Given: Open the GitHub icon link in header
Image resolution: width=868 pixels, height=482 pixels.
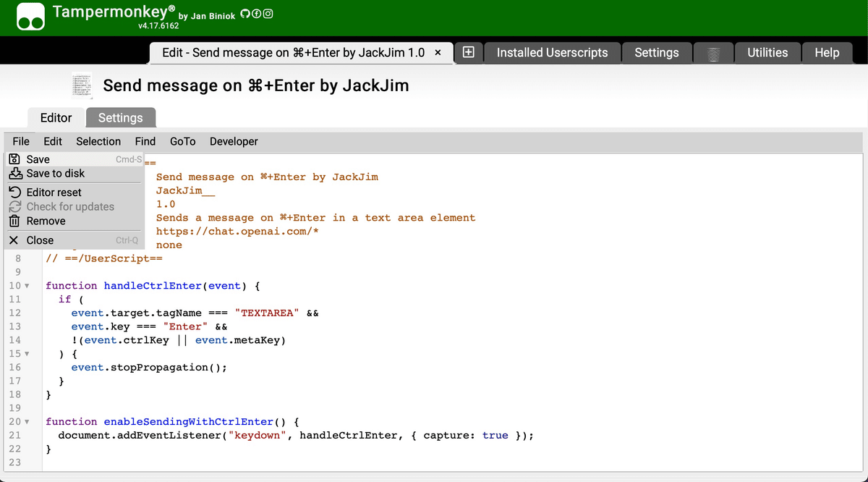Looking at the screenshot, I should click(x=245, y=14).
